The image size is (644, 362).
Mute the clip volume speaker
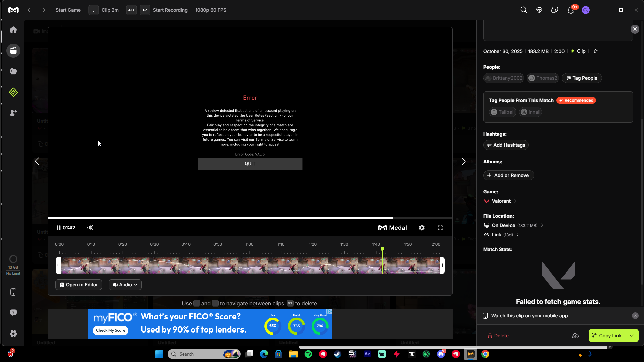90,228
